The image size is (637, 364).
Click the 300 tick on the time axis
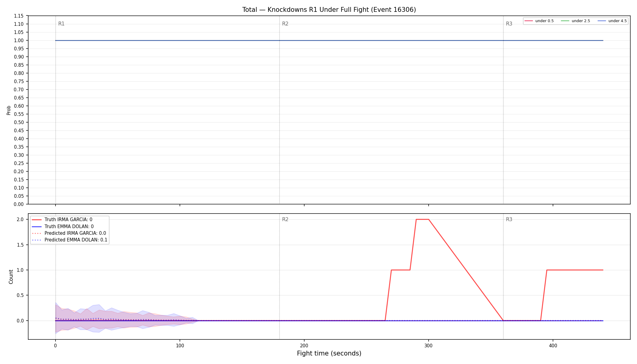[429, 345]
